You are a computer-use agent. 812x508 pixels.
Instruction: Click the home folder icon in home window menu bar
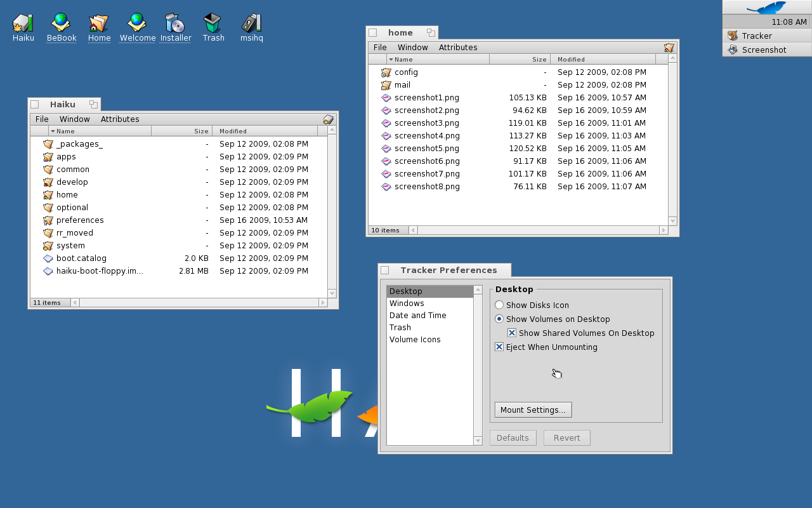click(669, 48)
